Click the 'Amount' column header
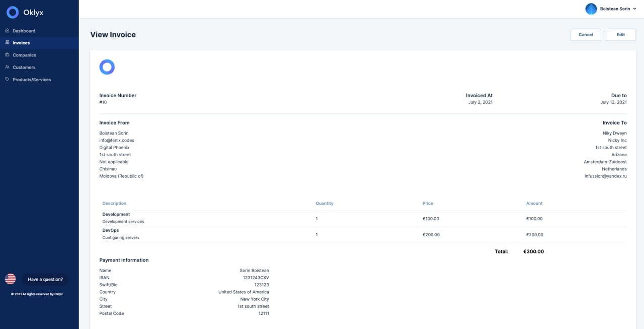Screen dimensions: 644x329 pos(534,204)
